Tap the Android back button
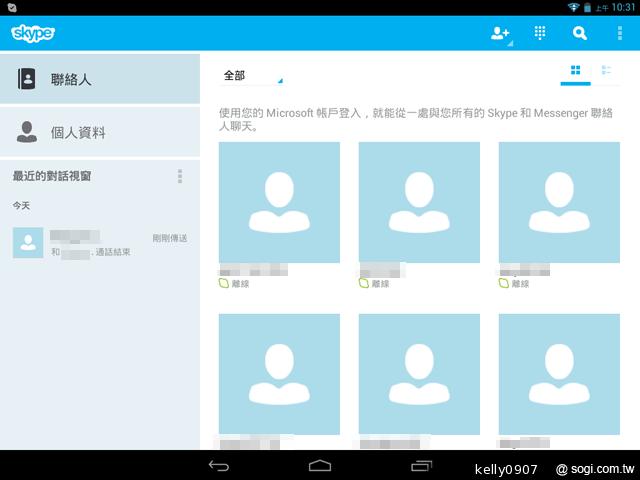 pos(219,466)
